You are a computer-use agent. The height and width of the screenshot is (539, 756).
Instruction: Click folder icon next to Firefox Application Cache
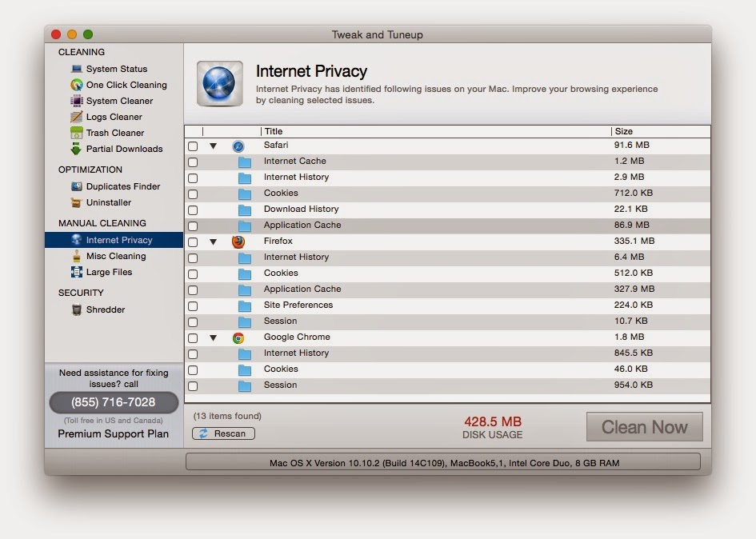click(x=245, y=289)
